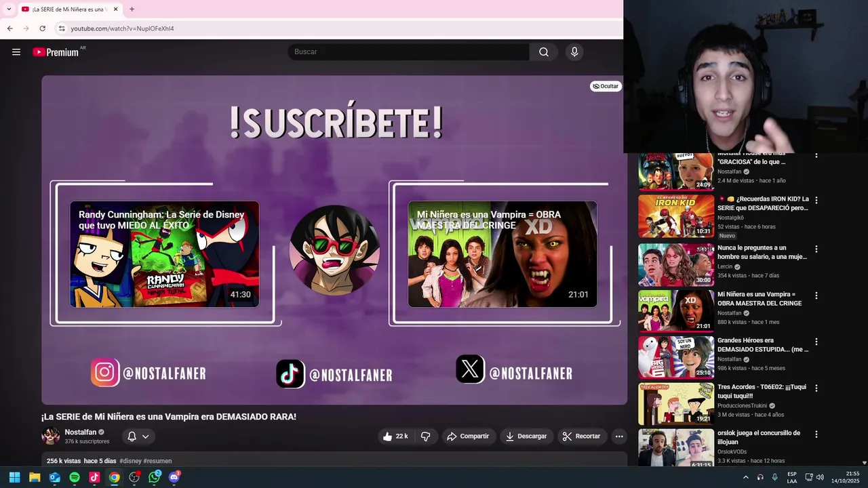Play the IRON KID suggested video thumbnail
868x488 pixels.
(x=676, y=216)
